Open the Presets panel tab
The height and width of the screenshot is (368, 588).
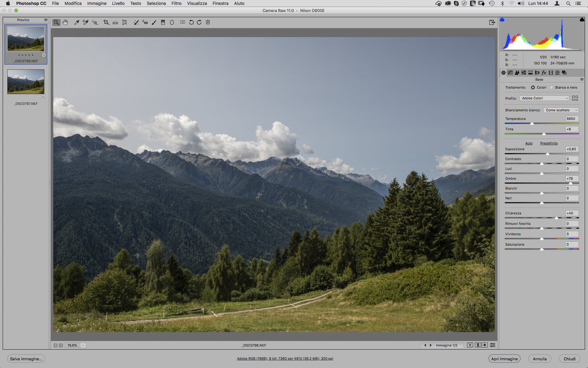[557, 73]
